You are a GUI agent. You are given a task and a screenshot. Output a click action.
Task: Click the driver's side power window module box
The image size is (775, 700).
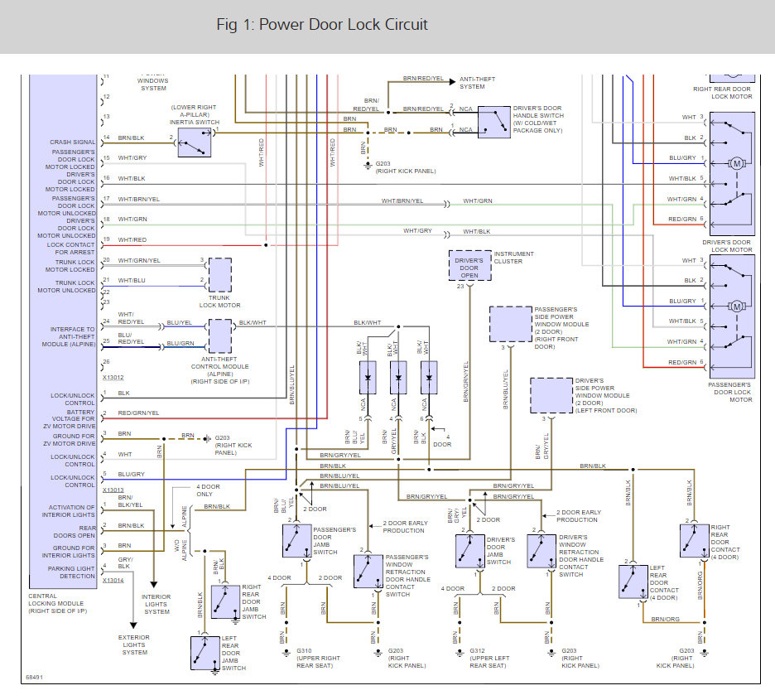click(551, 395)
